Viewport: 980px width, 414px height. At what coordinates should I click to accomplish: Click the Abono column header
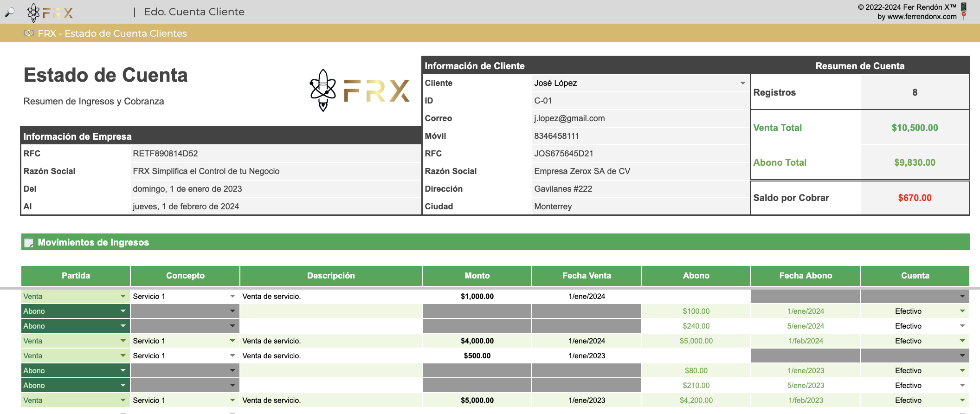pyautogui.click(x=696, y=276)
